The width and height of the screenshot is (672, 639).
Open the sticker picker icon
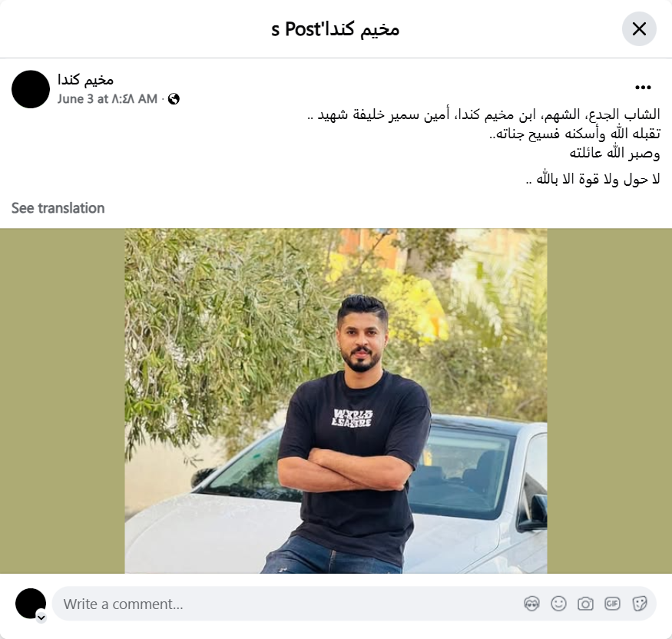tap(640, 604)
